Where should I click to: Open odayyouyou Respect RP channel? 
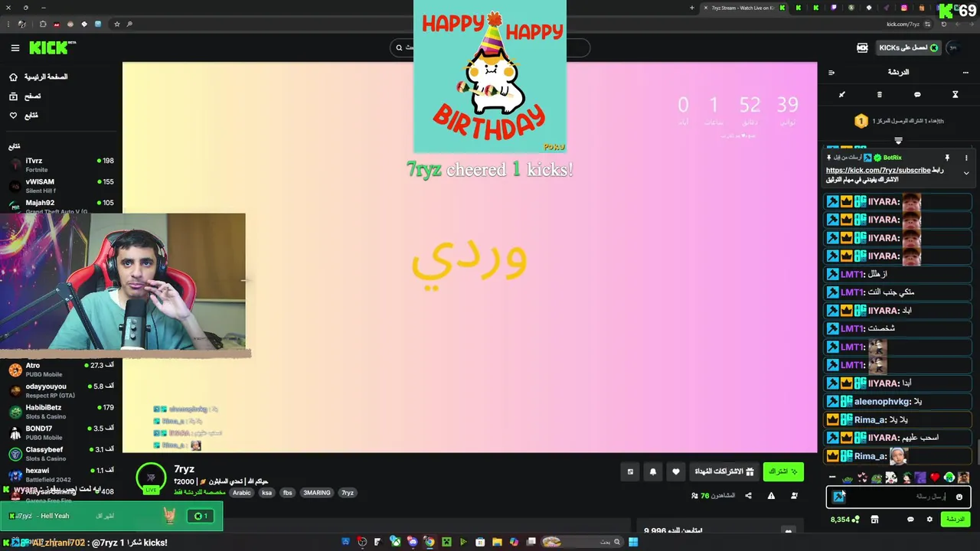pyautogui.click(x=61, y=390)
